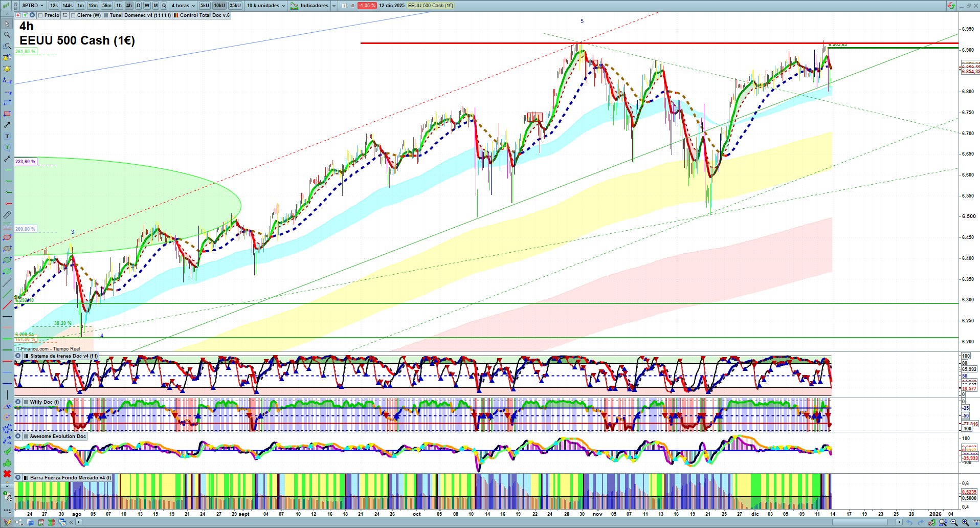Select the alarm bell alert tool
980x528 pixels.
click(x=7, y=69)
